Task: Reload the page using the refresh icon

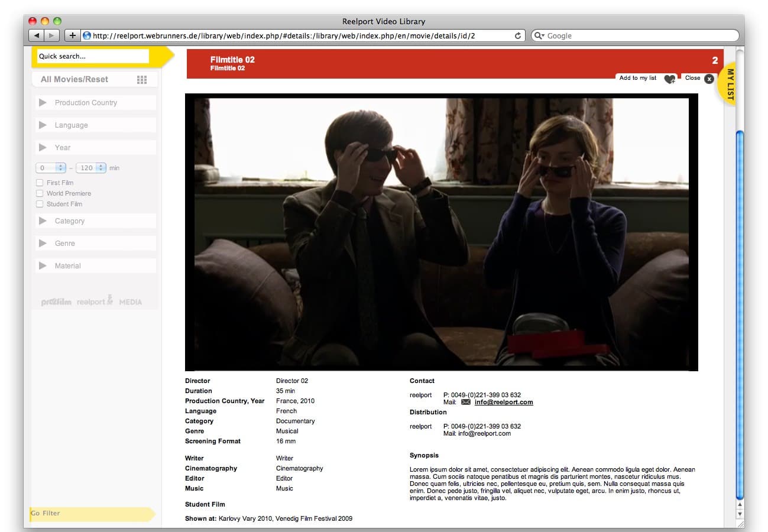Action: (x=518, y=35)
